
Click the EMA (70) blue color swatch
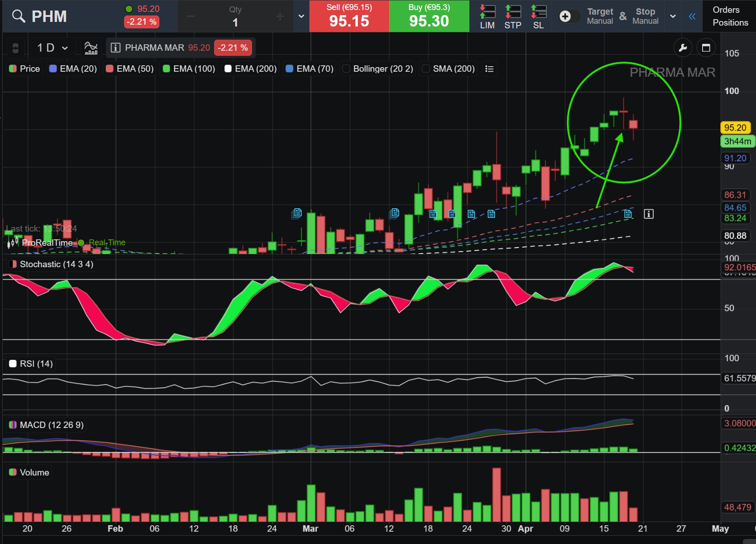(x=289, y=69)
